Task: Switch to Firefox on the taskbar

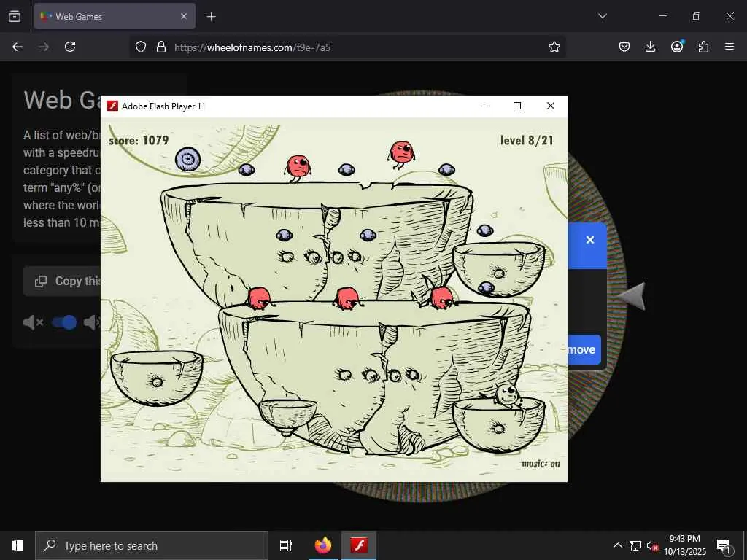Action: (323, 545)
